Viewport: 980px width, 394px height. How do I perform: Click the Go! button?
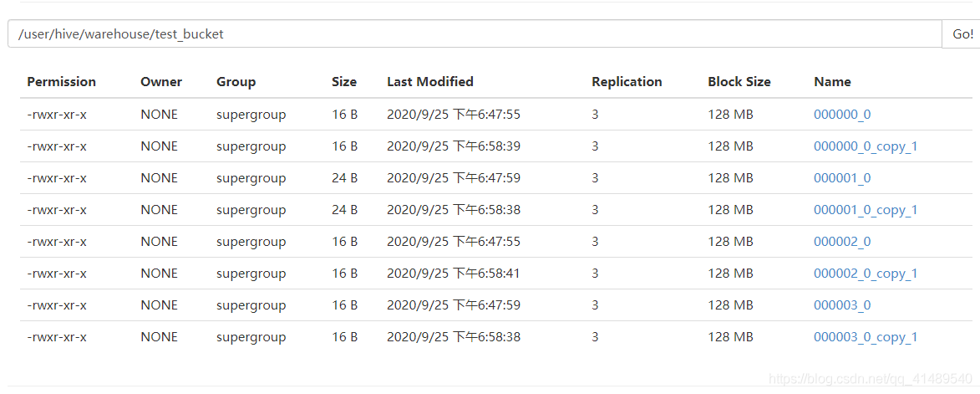(962, 33)
